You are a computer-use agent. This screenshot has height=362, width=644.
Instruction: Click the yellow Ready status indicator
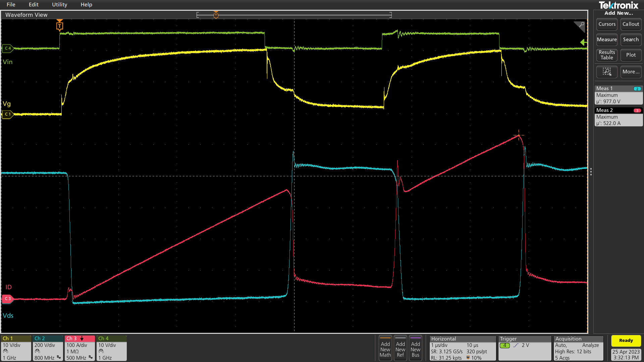[x=626, y=340]
